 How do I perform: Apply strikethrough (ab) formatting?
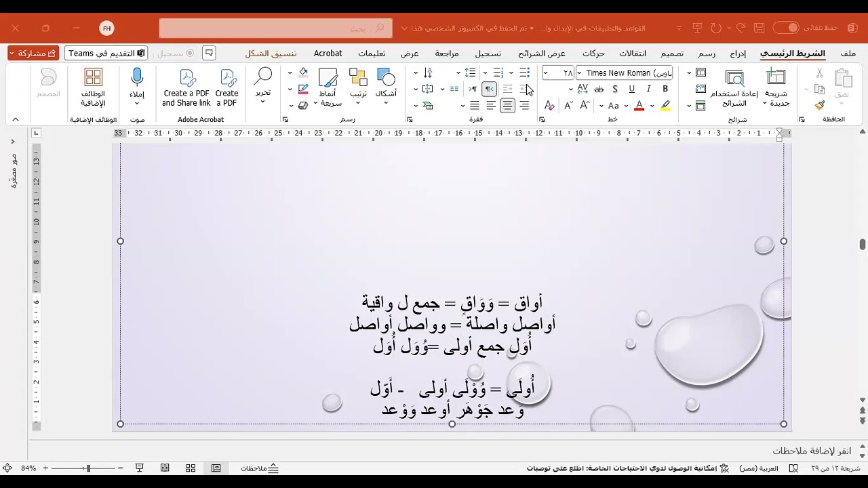[599, 89]
